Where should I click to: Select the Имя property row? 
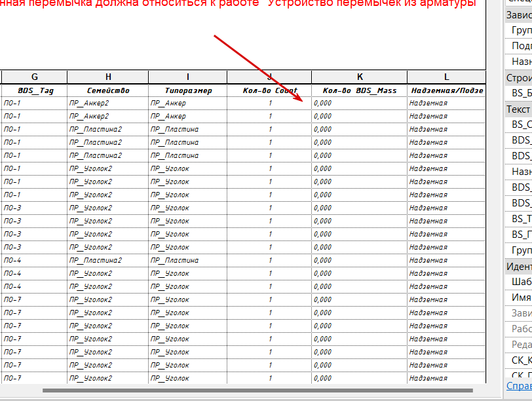[518, 297]
